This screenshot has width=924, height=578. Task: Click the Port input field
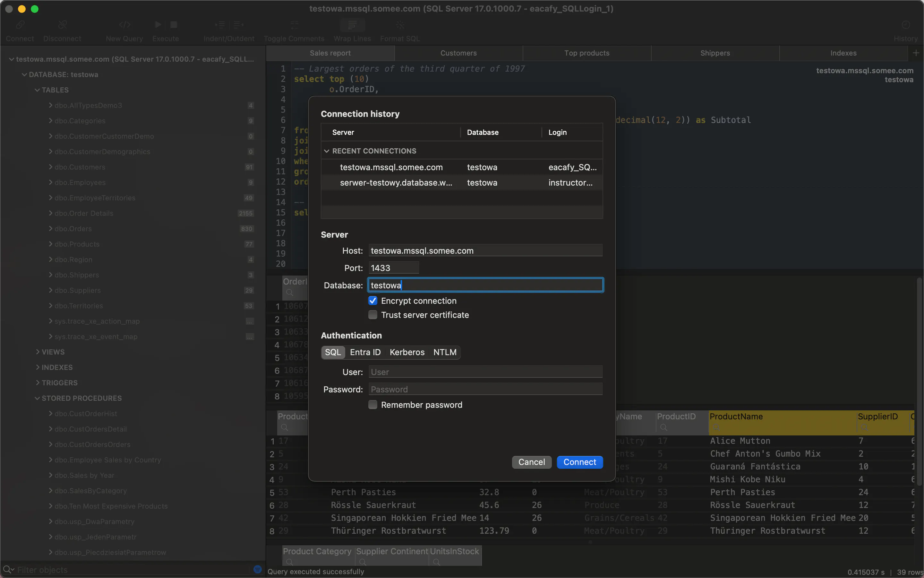pos(394,268)
